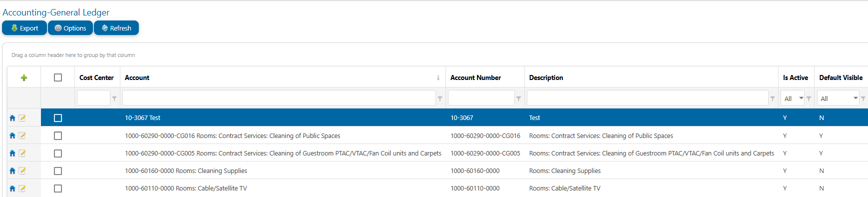
Task: Sort by Account Number column header
Action: coord(475,77)
